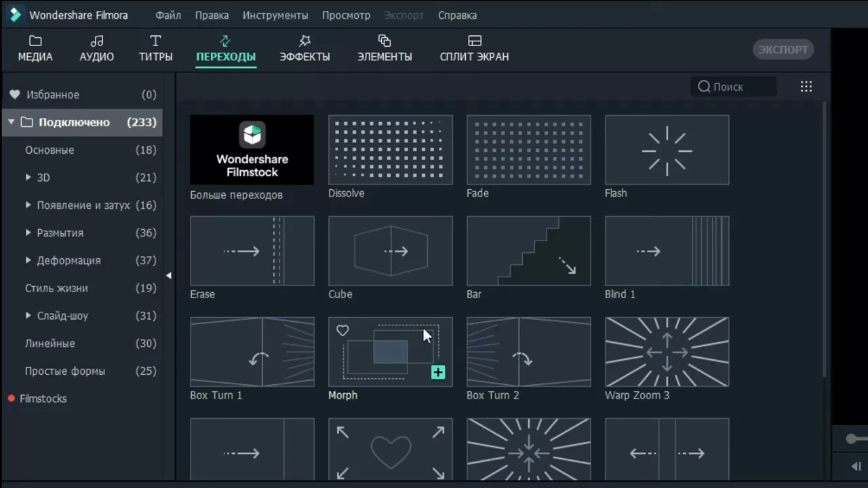Screen dimensions: 868x488
Task: Collapse the left sidebar panel arrow
Action: point(169,275)
